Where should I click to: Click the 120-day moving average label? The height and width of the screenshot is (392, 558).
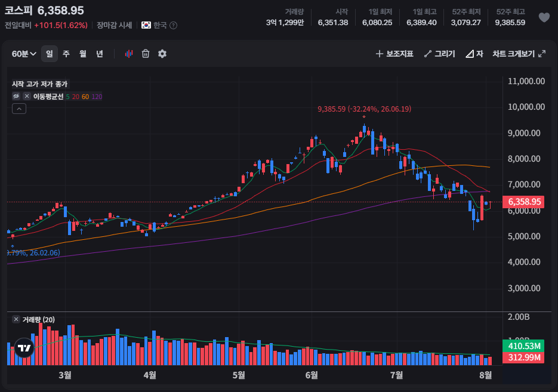point(97,97)
